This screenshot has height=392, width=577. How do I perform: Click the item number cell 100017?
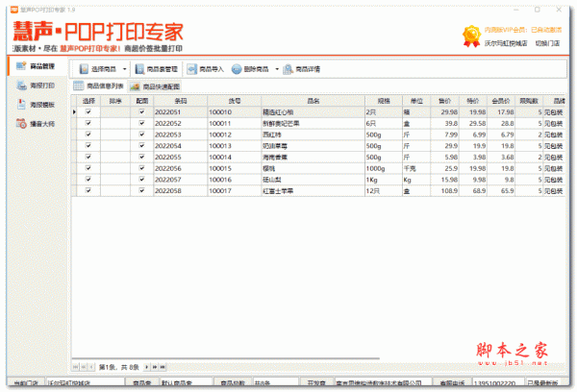235,191
